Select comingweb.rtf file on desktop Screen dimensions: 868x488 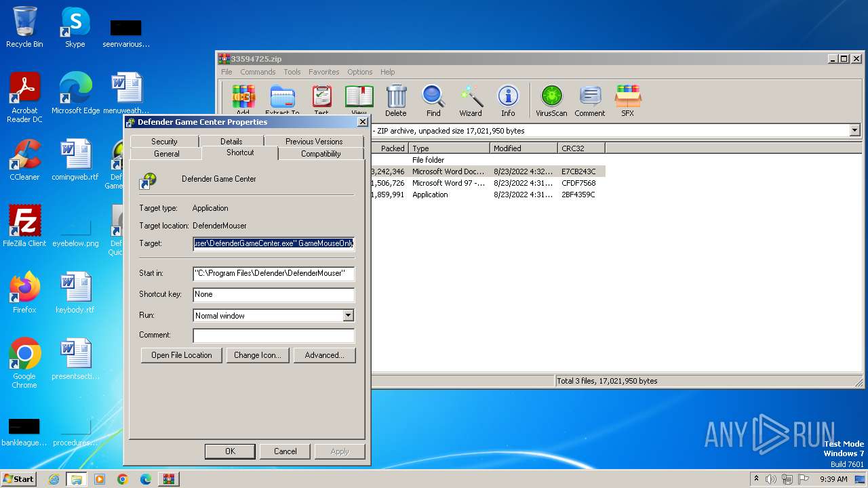click(75, 160)
